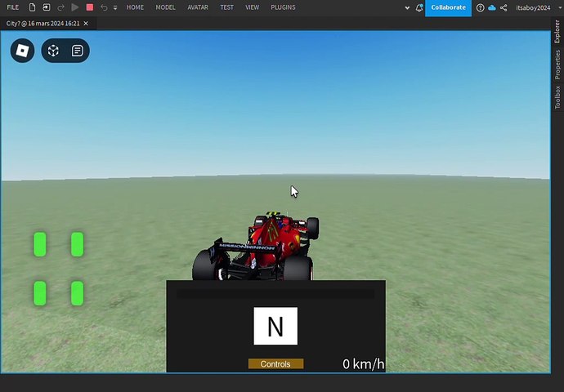Image resolution: width=564 pixels, height=392 pixels.
Task: Click the bottom-left green wheel indicator
Action: pyautogui.click(x=40, y=293)
